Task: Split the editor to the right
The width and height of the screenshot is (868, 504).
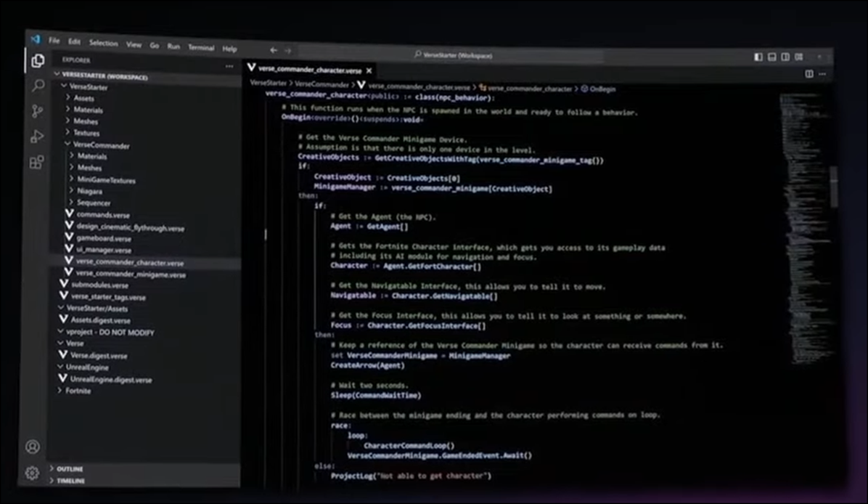Action: click(x=808, y=73)
